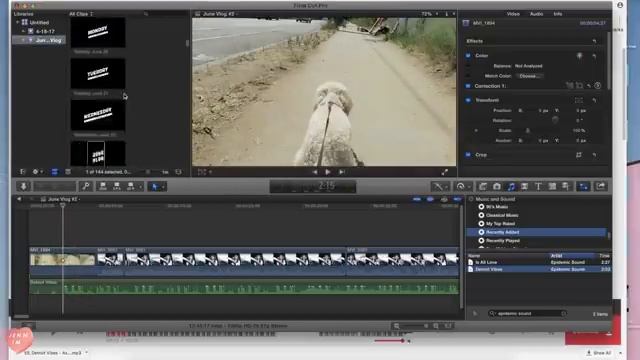This screenshot has width=640, height=360.
Task: Switch to the Info inspector tab
Action: pyautogui.click(x=558, y=14)
